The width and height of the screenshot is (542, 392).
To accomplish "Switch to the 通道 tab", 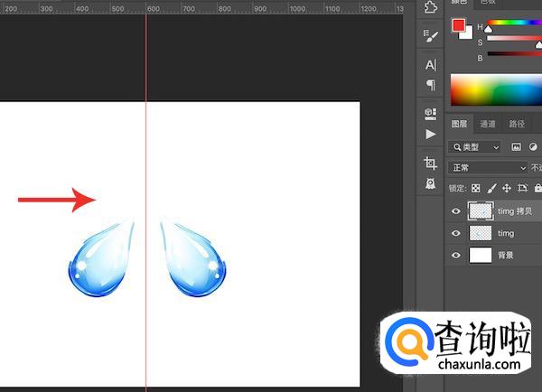I will [x=488, y=124].
